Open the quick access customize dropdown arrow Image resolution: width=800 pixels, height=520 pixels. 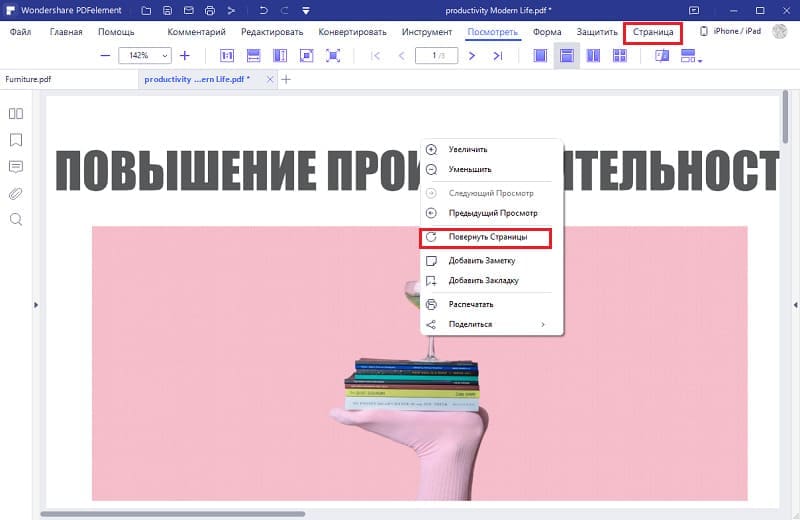[306, 10]
